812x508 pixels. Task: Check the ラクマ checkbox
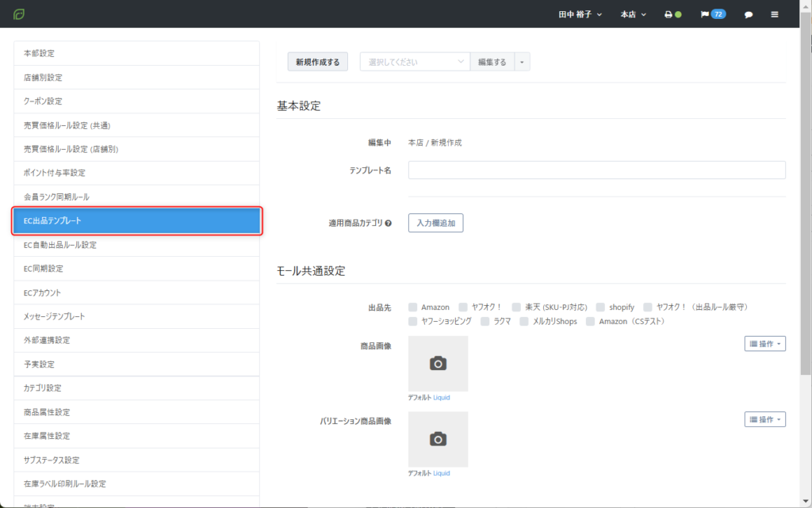(x=485, y=321)
